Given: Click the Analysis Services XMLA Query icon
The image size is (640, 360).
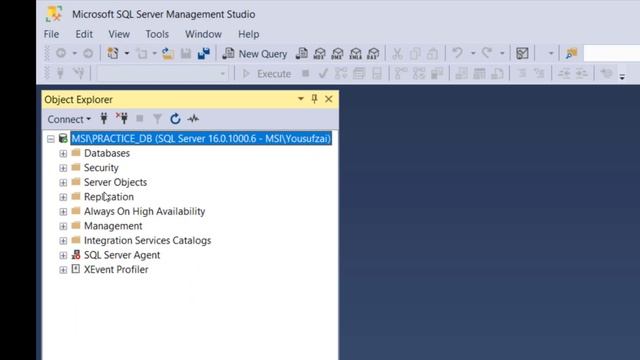Looking at the screenshot, I should pyautogui.click(x=356, y=53).
